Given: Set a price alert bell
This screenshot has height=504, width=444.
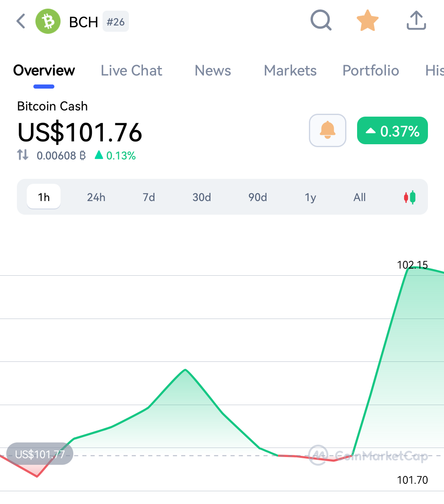Looking at the screenshot, I should tap(327, 130).
